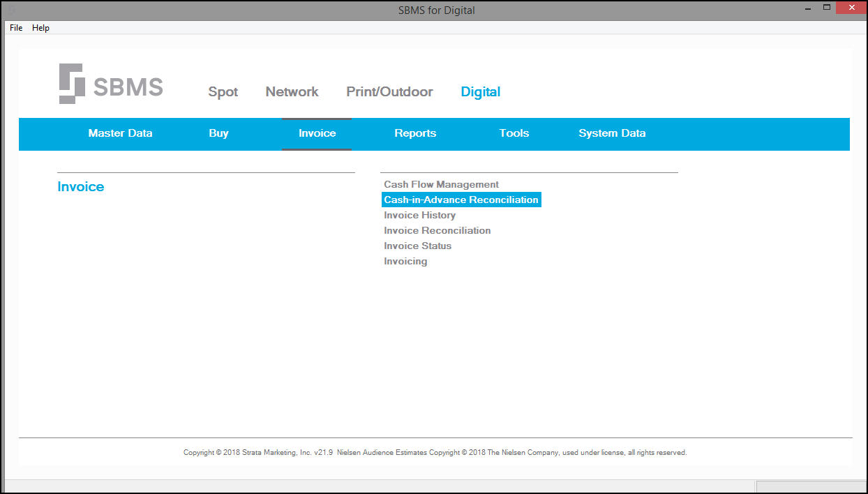The image size is (868, 494).
Task: Open Invoice Status
Action: (x=417, y=246)
